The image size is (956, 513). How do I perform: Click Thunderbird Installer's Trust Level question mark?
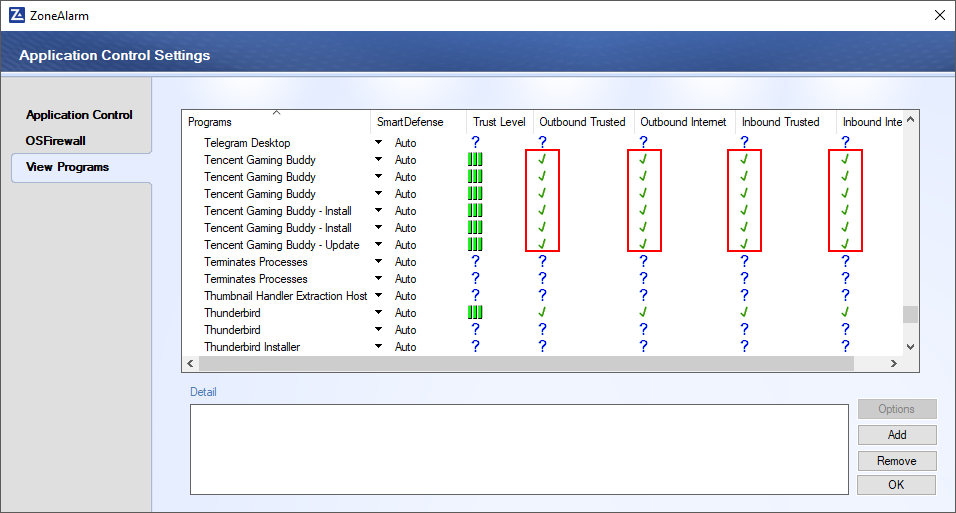coord(476,346)
